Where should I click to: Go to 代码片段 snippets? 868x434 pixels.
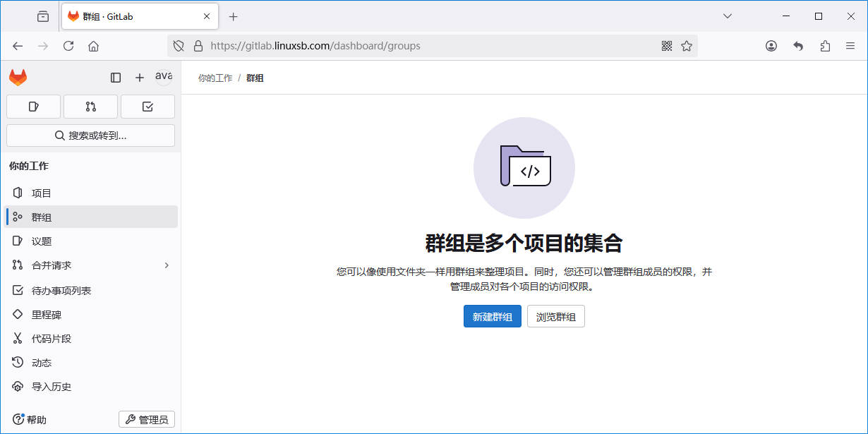click(x=52, y=339)
